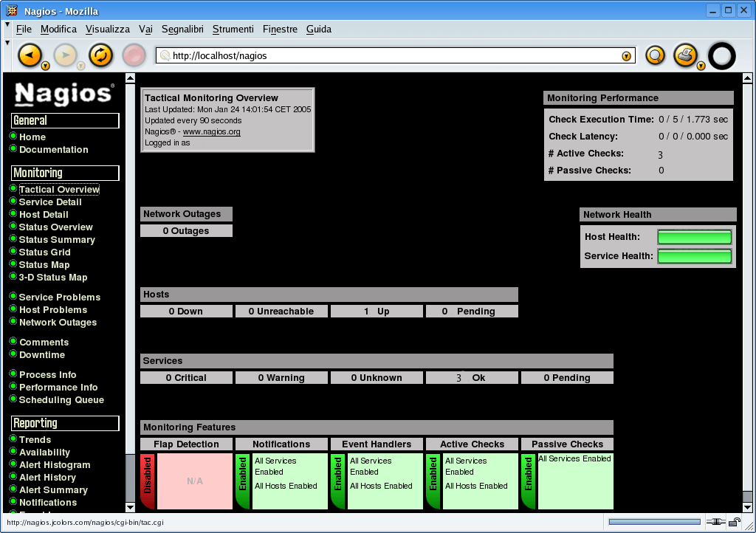Open the Segnalibri menu
The width and height of the screenshot is (756, 533).
point(182,30)
